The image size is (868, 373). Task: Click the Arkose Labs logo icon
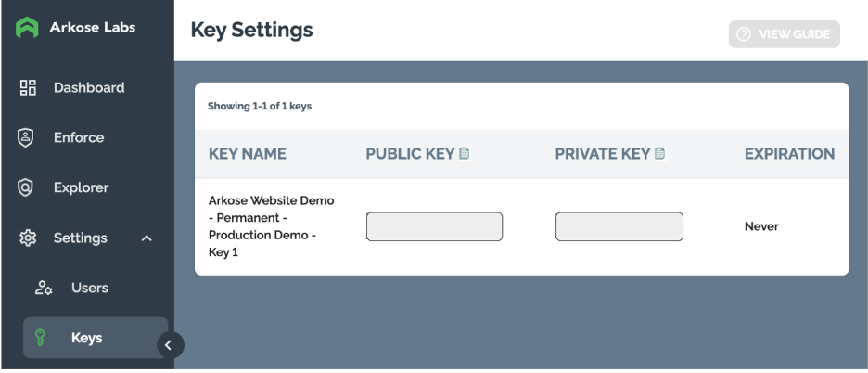click(27, 27)
